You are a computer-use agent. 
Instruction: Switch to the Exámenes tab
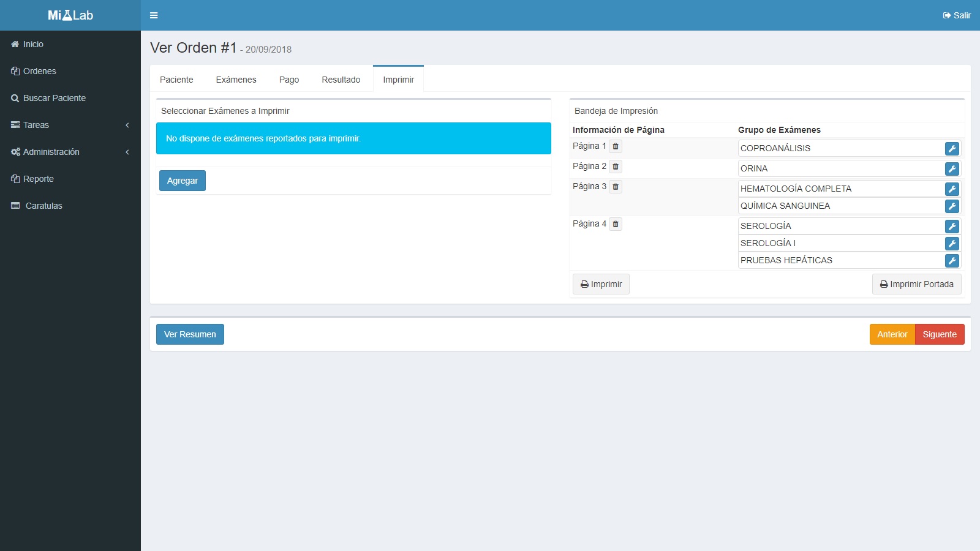[x=236, y=80]
